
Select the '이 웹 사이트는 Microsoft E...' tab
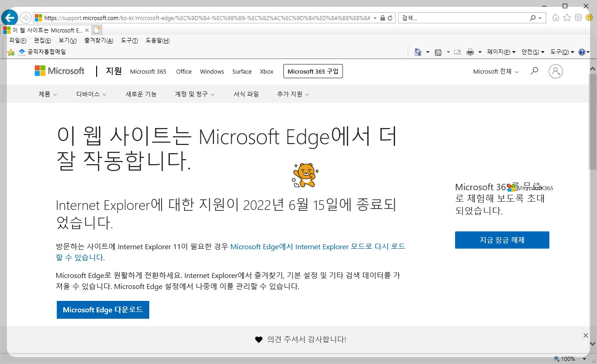46,30
